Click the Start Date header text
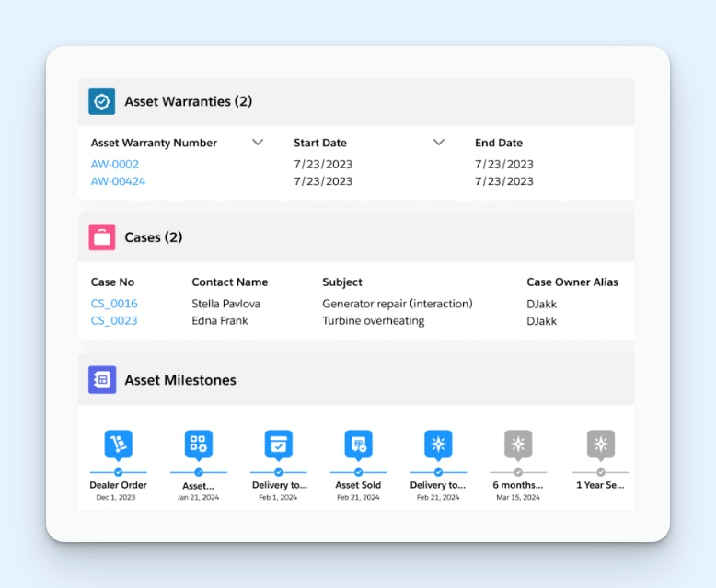This screenshot has height=588, width=716. 320,143
